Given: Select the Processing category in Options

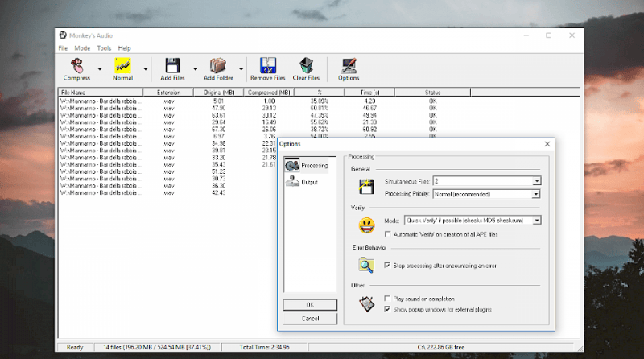Looking at the screenshot, I should pyautogui.click(x=309, y=165).
